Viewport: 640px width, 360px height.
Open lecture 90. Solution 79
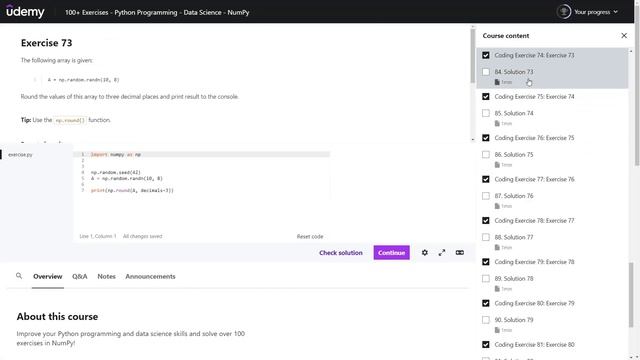pyautogui.click(x=514, y=320)
